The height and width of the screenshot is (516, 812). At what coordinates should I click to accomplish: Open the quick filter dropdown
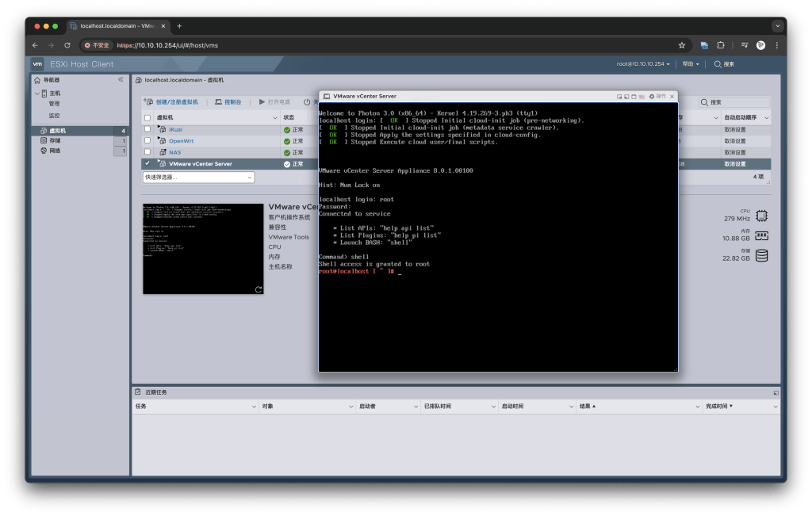[x=198, y=177]
